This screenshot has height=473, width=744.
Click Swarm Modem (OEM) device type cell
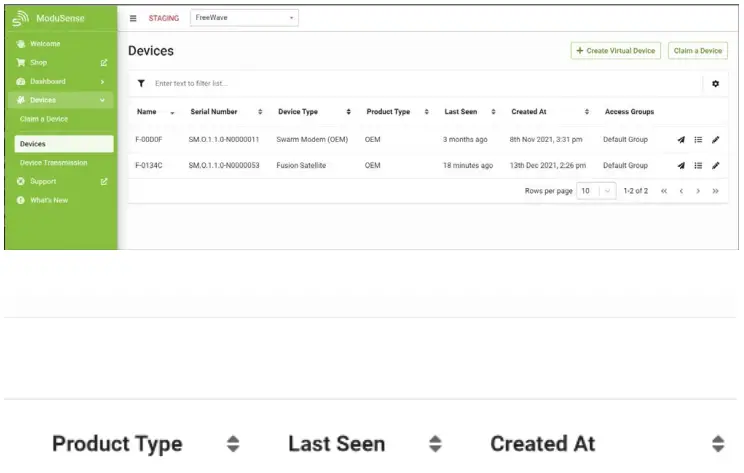[x=312, y=139]
